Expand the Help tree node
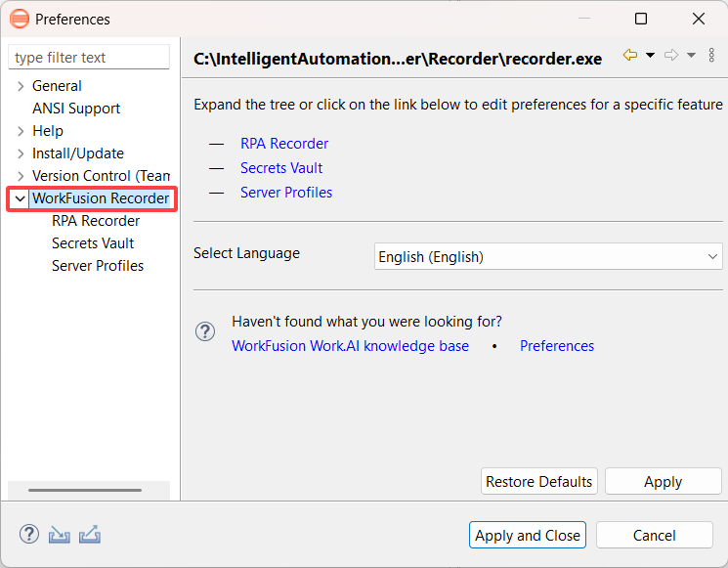 [21, 131]
